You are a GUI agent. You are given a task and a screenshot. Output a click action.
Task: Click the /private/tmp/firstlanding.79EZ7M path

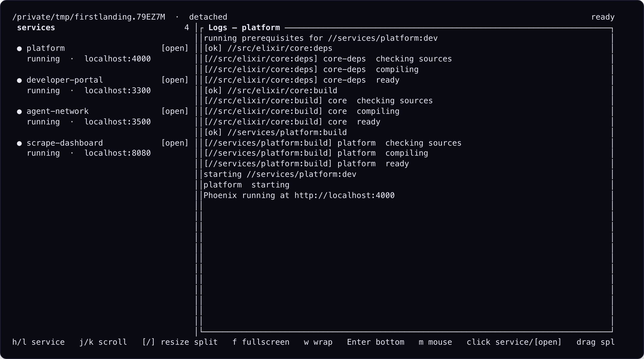coord(89,17)
